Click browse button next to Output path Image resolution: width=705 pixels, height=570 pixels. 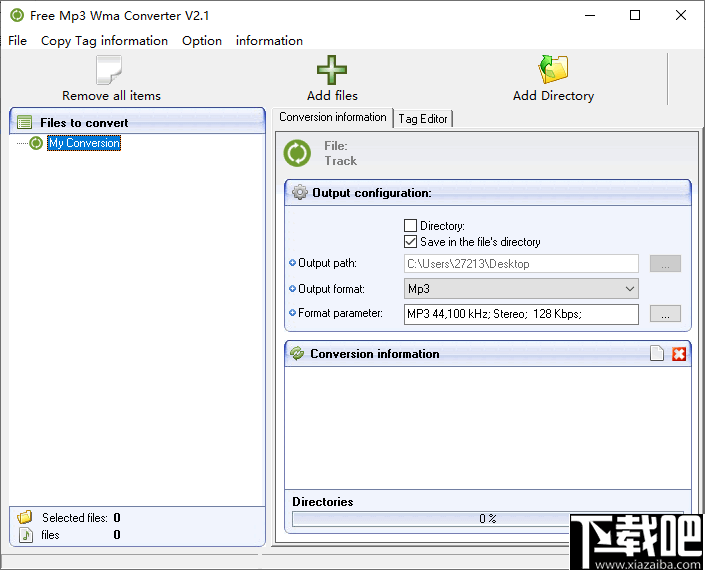pos(665,263)
